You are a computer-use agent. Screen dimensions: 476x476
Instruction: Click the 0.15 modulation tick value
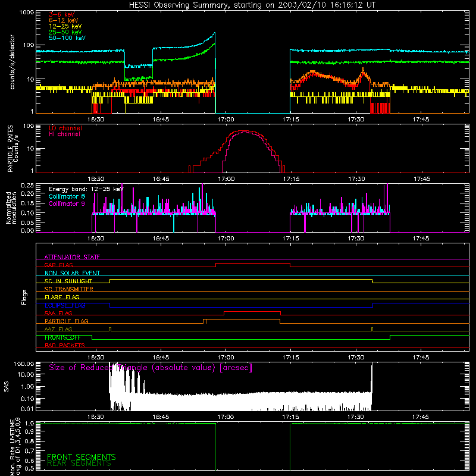click(x=27, y=203)
